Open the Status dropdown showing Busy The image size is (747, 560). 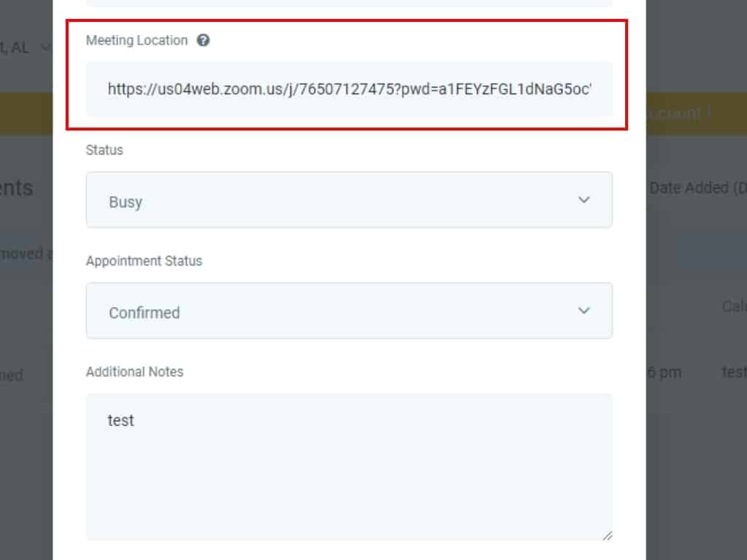pyautogui.click(x=349, y=201)
